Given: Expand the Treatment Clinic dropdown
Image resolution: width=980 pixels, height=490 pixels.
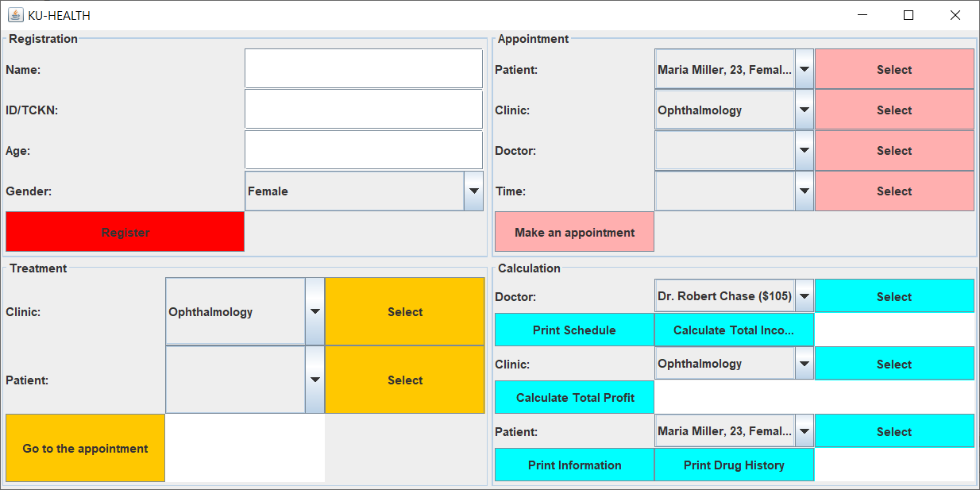Looking at the screenshot, I should tap(245, 311).
